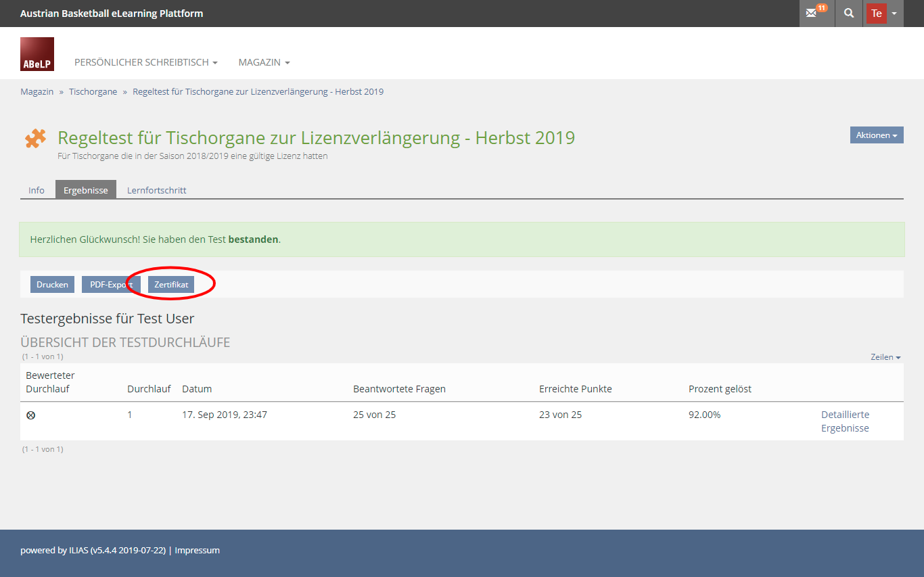Click Tischorgane in the breadcrumb

click(x=93, y=91)
